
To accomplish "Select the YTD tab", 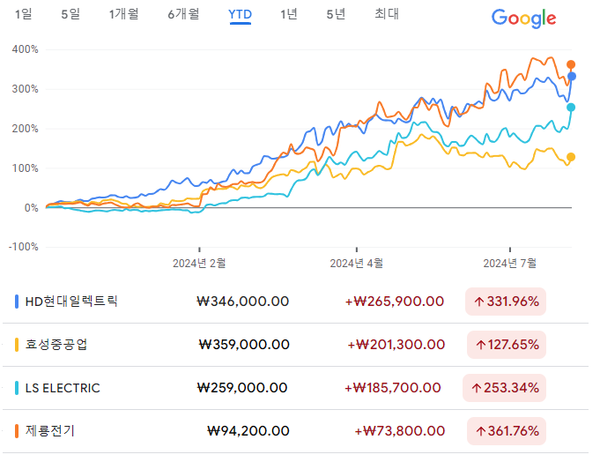I will pos(240,14).
